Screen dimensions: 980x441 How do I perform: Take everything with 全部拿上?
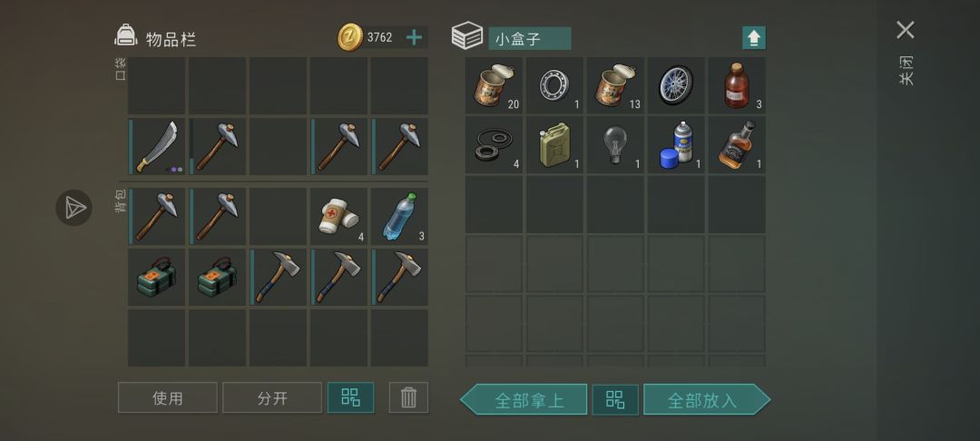pos(524,399)
